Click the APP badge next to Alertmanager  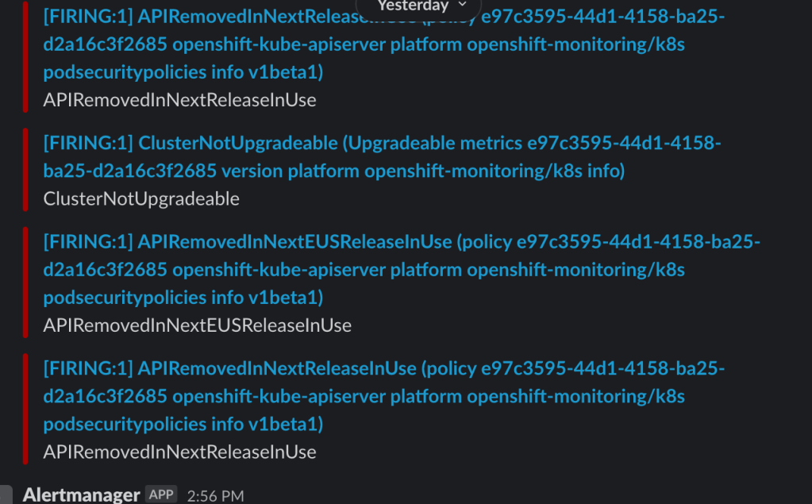tap(161, 494)
